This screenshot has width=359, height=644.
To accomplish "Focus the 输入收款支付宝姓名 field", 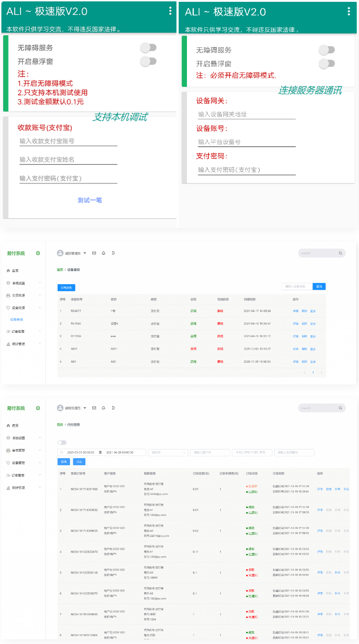I will (x=68, y=159).
